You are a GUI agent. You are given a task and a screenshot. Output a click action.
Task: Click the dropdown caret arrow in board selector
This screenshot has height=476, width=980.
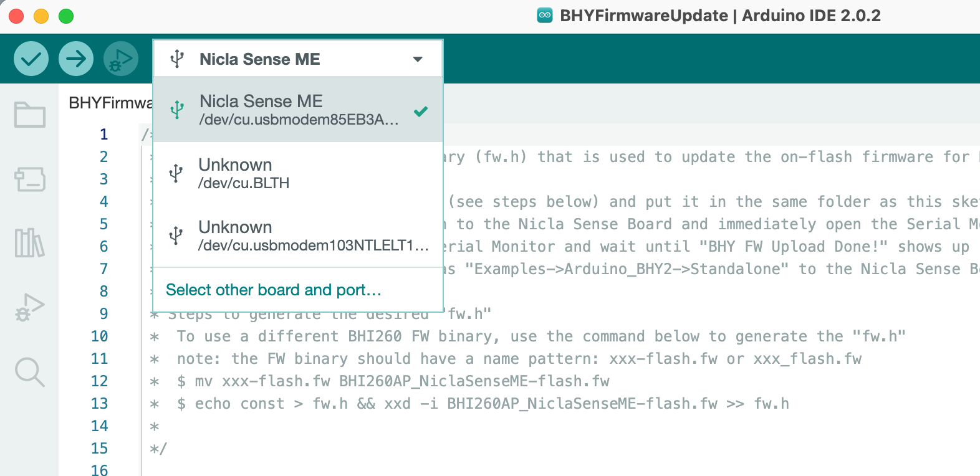(x=418, y=59)
